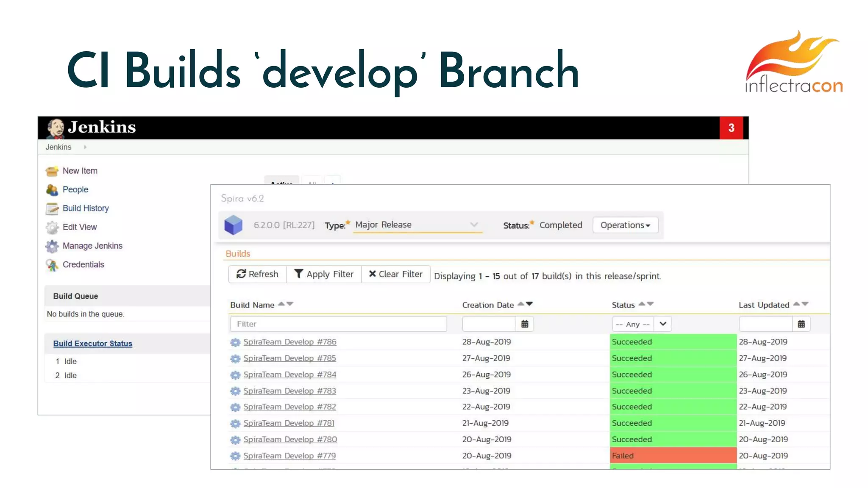Open Build History in Jenkins sidebar

(x=86, y=208)
